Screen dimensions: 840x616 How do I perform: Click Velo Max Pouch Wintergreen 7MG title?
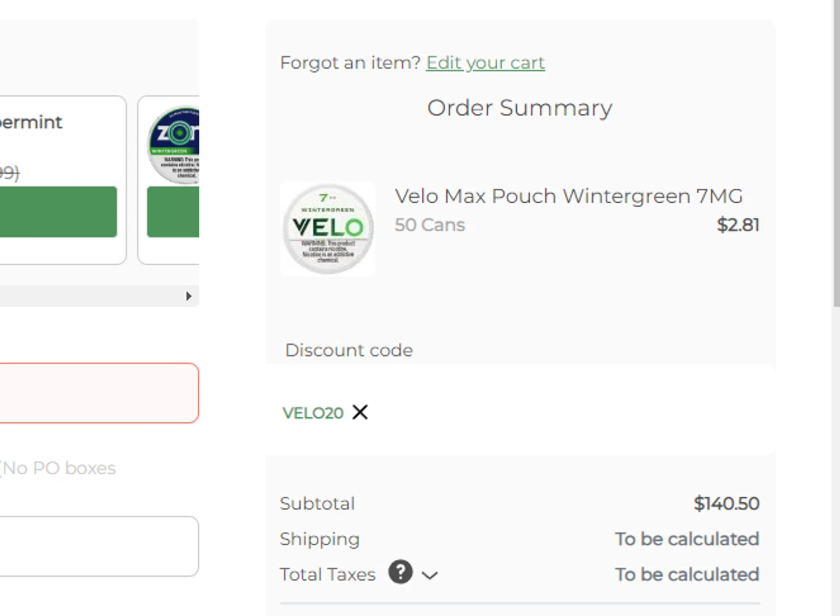pyautogui.click(x=568, y=197)
